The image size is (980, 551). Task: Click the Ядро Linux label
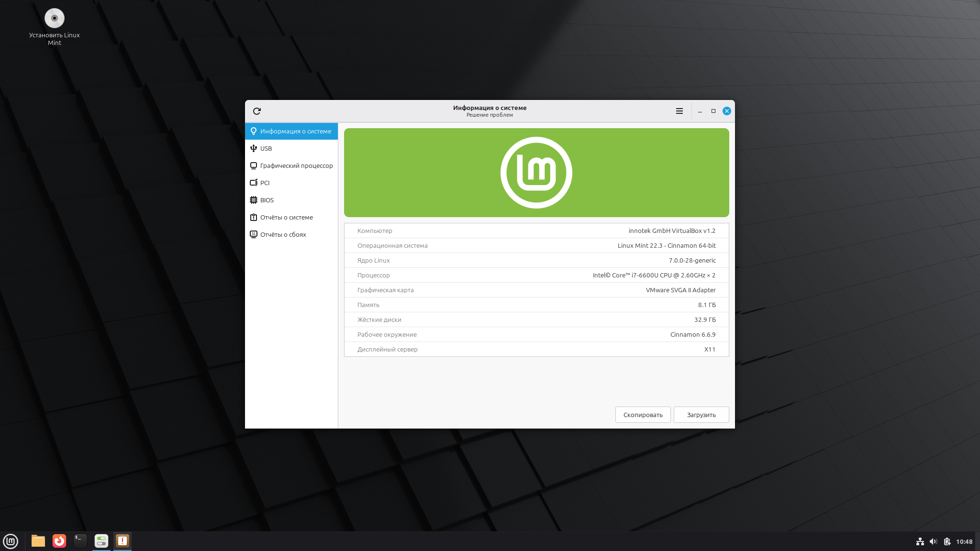pos(373,260)
